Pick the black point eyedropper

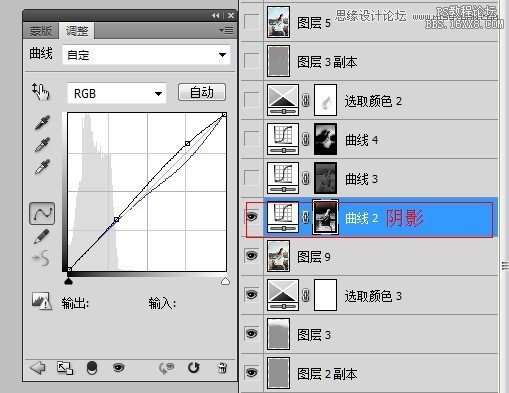(x=42, y=122)
